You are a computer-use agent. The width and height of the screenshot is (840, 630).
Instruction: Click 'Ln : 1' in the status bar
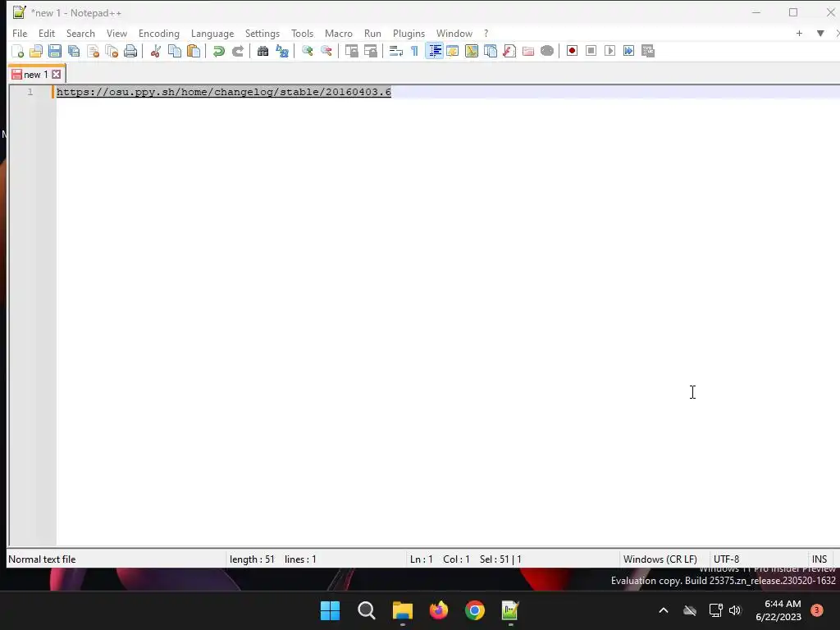coord(421,559)
